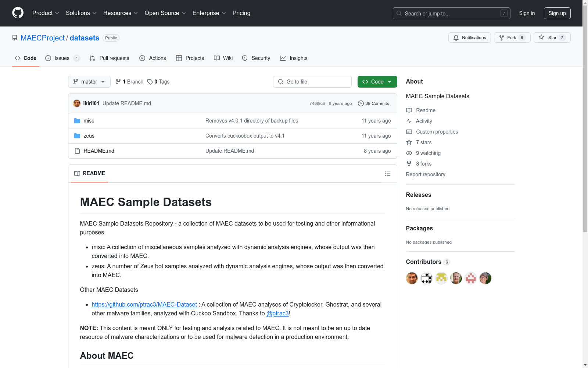This screenshot has width=588, height=368.
Task: Open commit Removes v4.0.1 directory of backup files
Action: click(252, 121)
